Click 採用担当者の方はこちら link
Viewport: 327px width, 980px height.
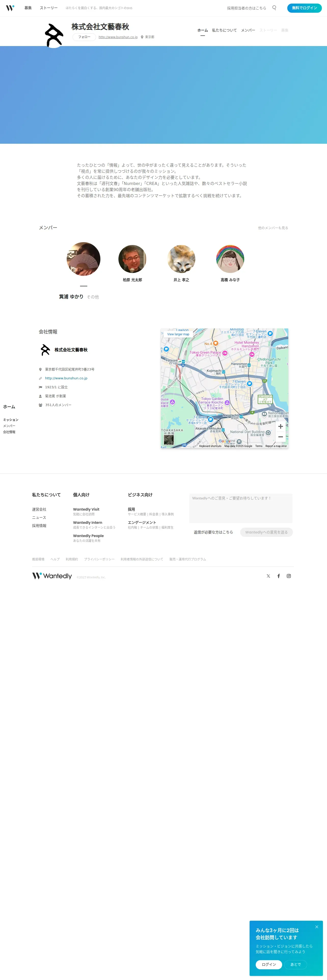coord(247,8)
